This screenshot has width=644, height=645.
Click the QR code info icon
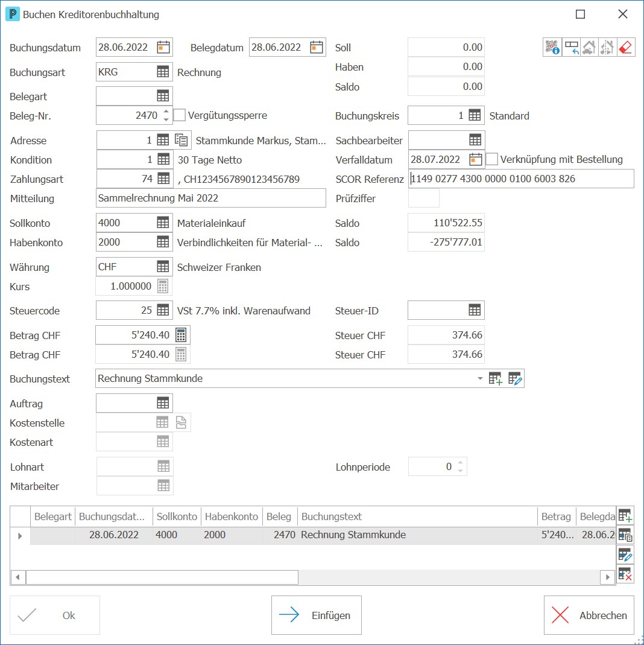point(552,47)
